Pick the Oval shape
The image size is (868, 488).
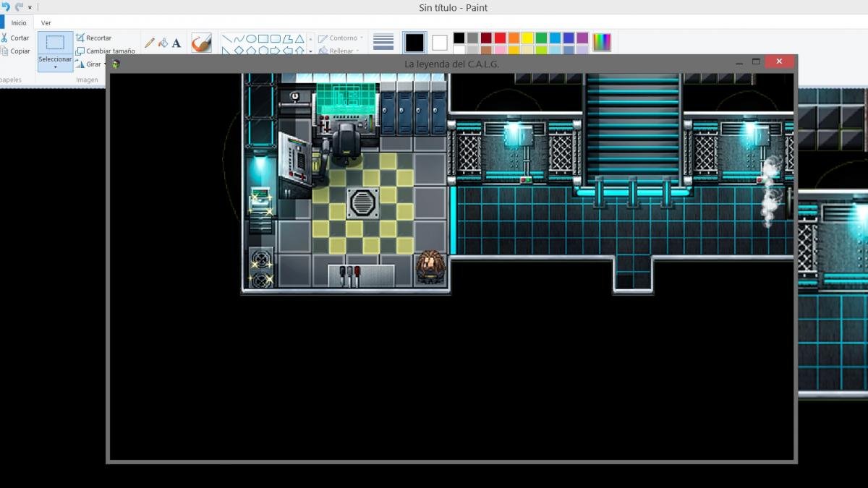tap(251, 39)
